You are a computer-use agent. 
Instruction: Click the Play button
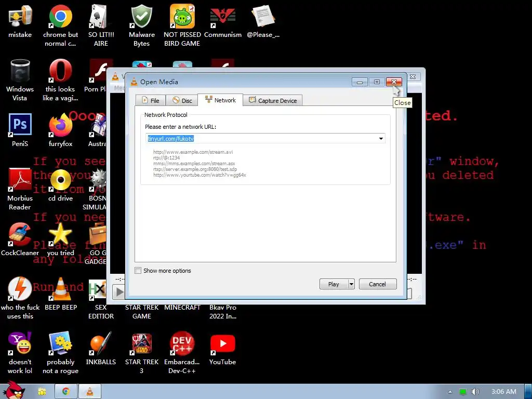334,284
